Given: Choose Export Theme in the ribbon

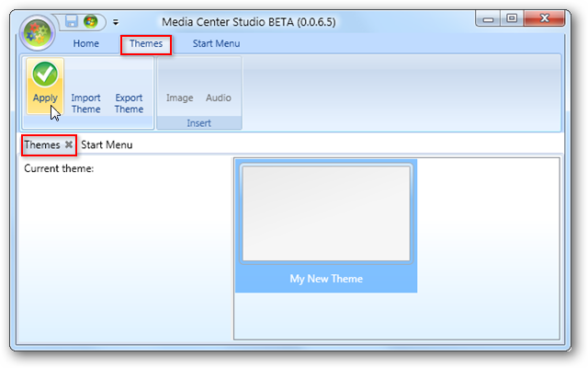Looking at the screenshot, I should pos(129,103).
